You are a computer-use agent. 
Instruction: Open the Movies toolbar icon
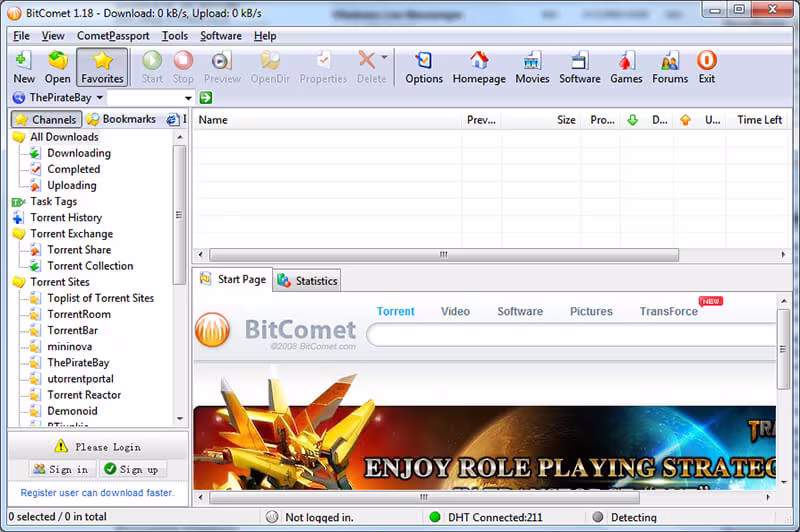[532, 67]
